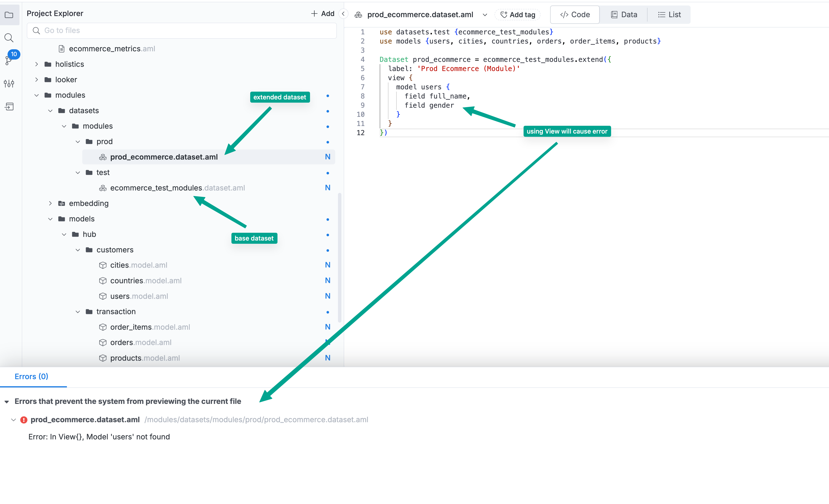Open the files explorer sidebar icon
This screenshot has height=504, width=829.
(9, 15)
